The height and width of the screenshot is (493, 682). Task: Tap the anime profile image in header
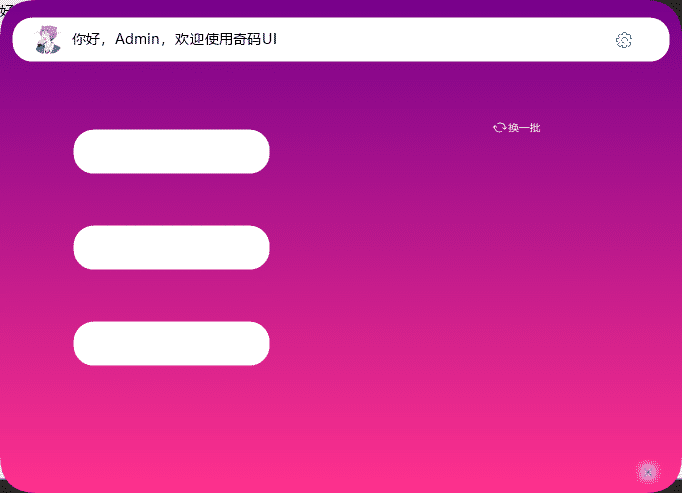(x=48, y=40)
